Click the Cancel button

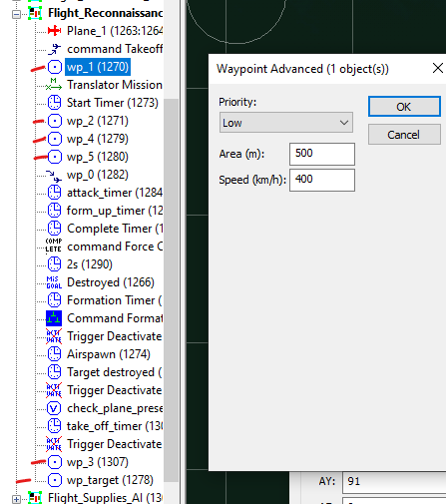[404, 135]
